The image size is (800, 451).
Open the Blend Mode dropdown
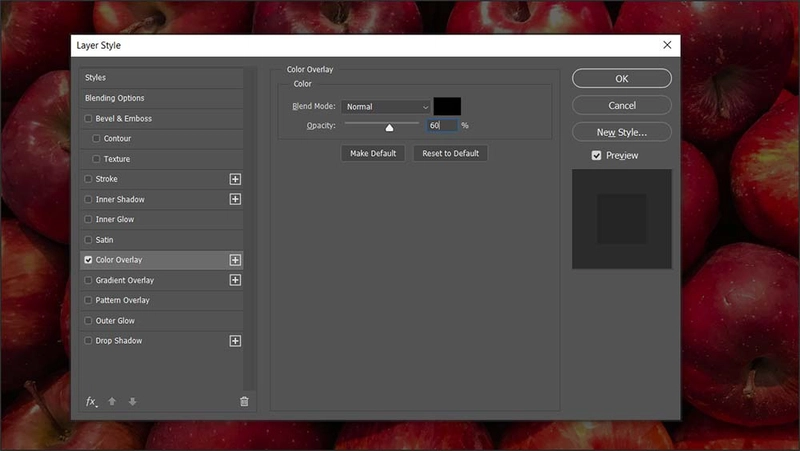click(x=386, y=107)
